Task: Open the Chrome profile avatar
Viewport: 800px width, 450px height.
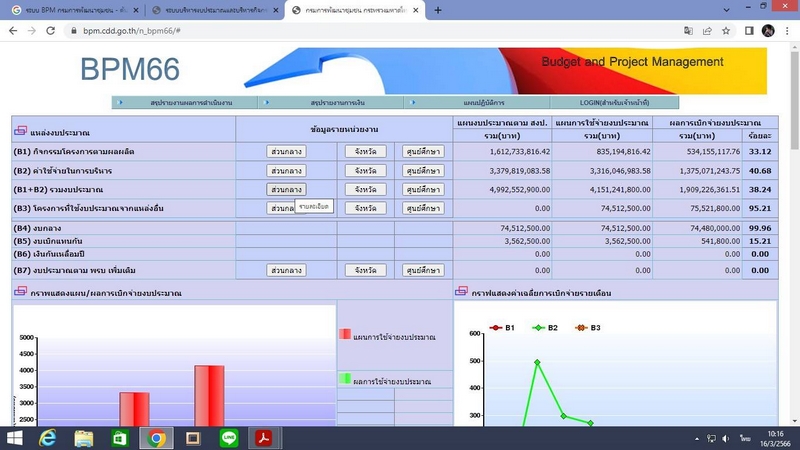Action: coord(768,31)
